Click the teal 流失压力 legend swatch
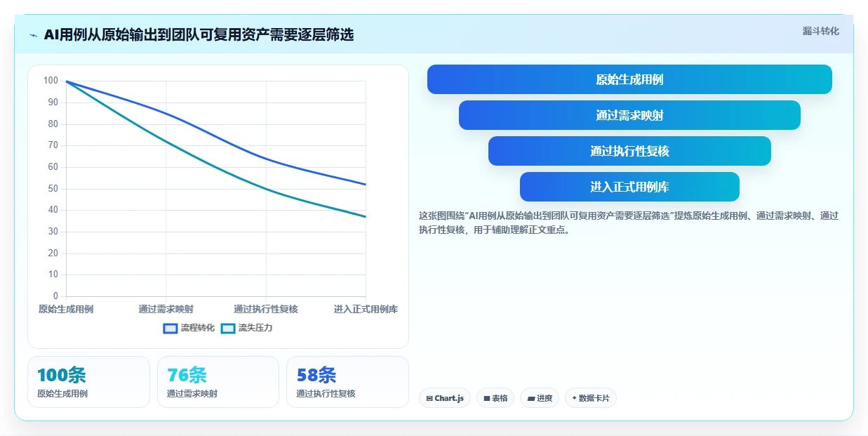The image size is (868, 436). click(x=227, y=328)
